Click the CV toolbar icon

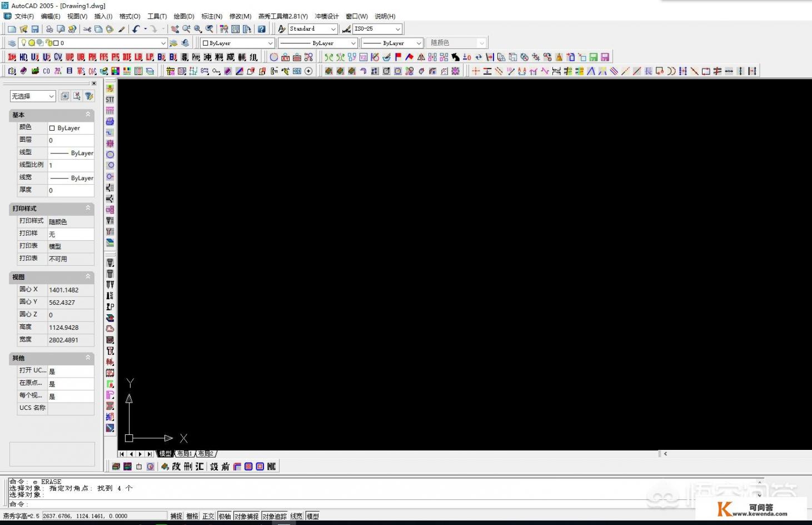[x=58, y=57]
